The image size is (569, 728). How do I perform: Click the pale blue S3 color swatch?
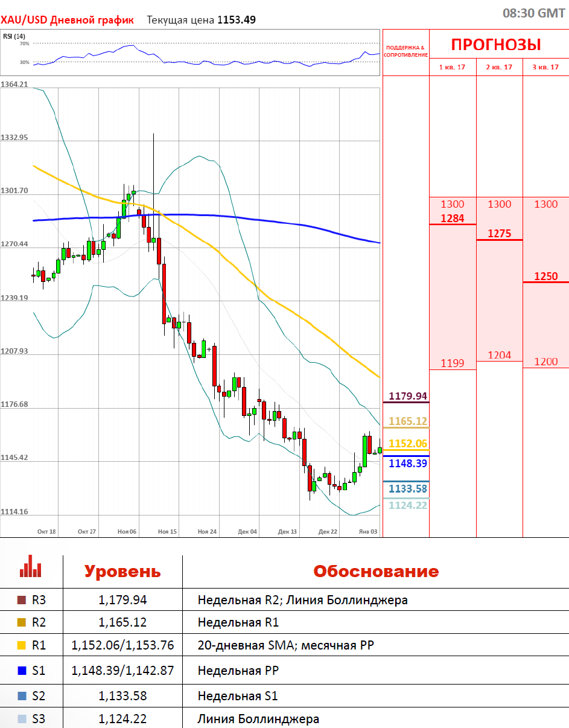pyautogui.click(x=22, y=719)
